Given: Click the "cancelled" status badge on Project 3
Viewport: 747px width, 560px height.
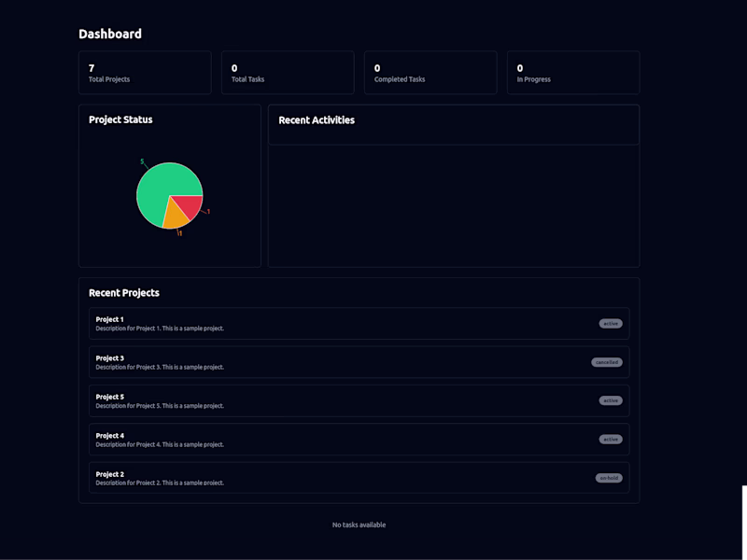Looking at the screenshot, I should click(608, 361).
